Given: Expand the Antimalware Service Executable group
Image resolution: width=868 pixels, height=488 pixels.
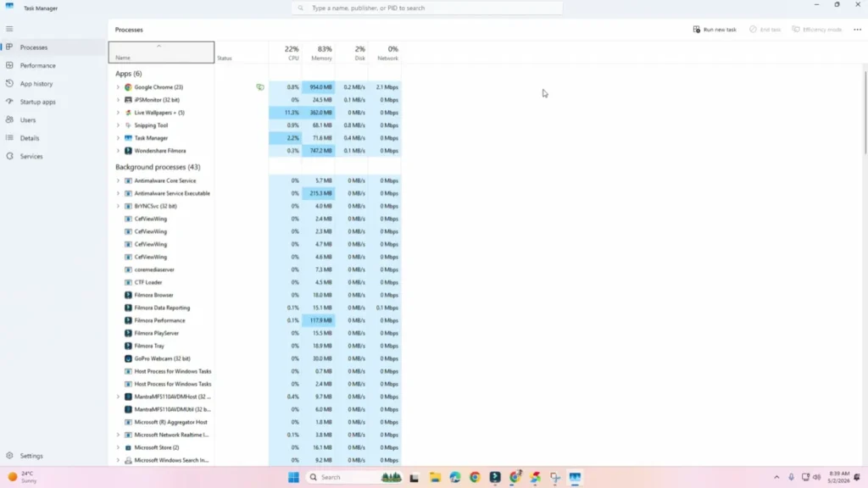Looking at the screenshot, I should [x=118, y=193].
